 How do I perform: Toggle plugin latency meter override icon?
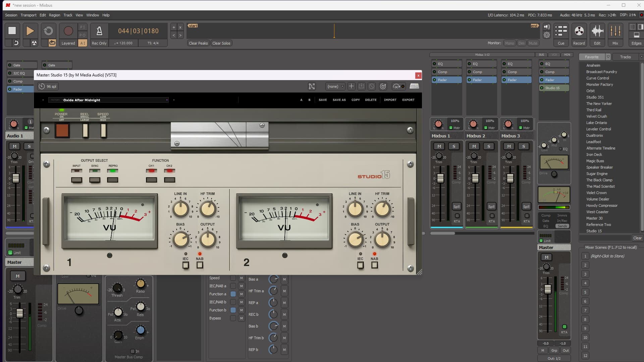point(398,86)
